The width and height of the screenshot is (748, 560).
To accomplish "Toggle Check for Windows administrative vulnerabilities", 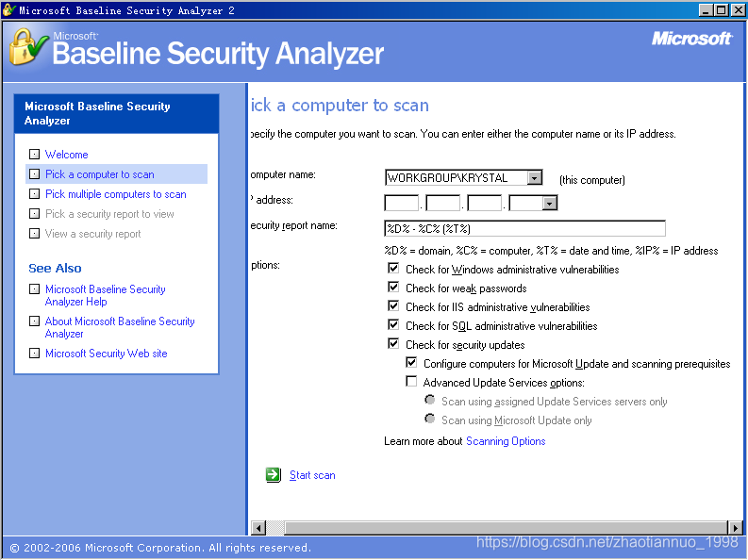I will pyautogui.click(x=393, y=268).
